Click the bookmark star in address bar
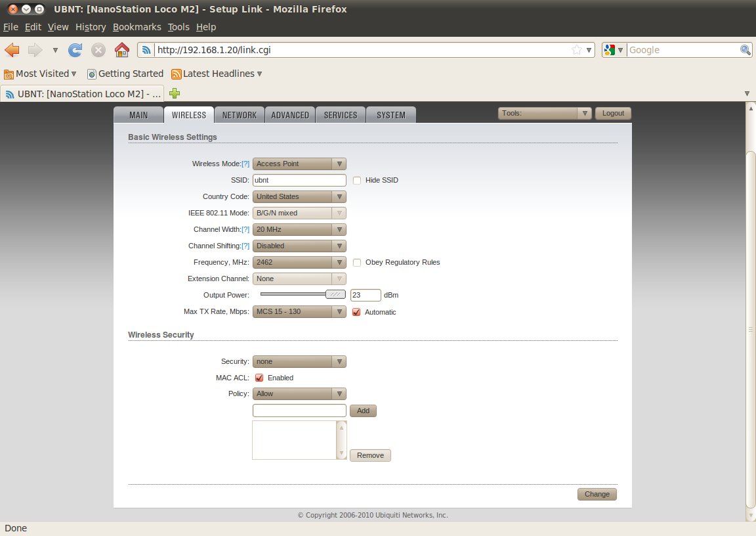The height and width of the screenshot is (536, 756). click(576, 50)
